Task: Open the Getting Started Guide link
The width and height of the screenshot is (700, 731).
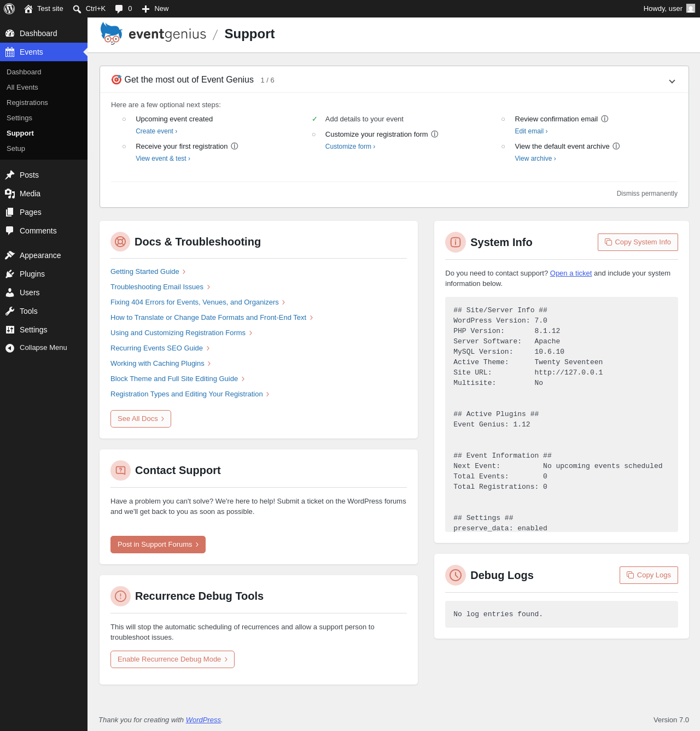Action: 148,272
